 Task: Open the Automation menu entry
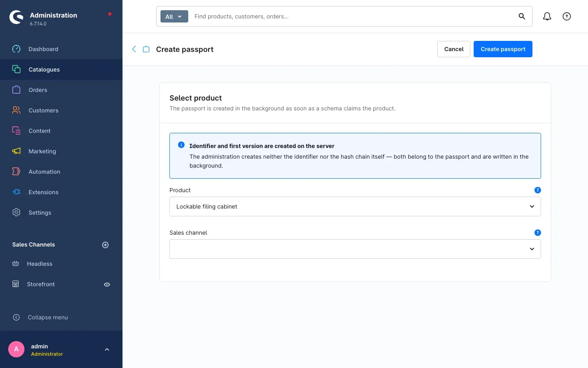(x=61, y=172)
